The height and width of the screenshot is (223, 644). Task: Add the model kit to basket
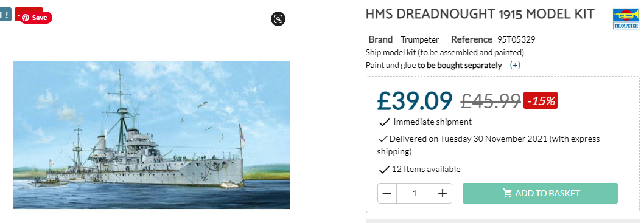pos(540,193)
